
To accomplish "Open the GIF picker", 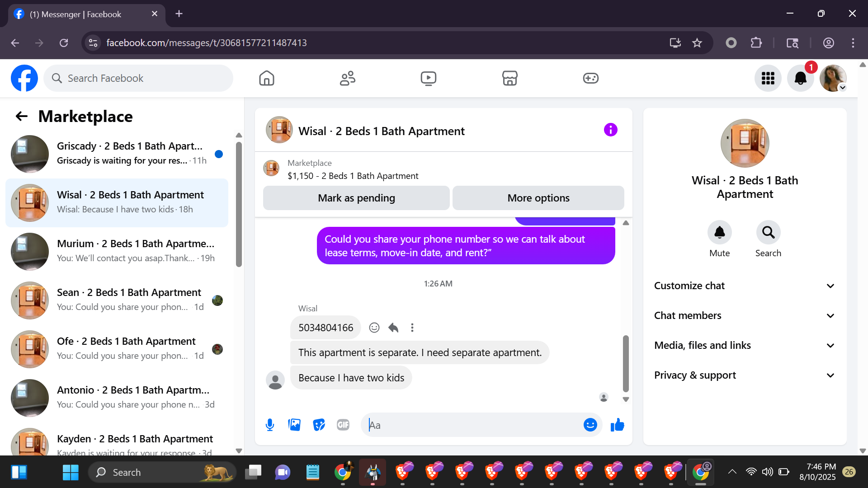I will pyautogui.click(x=343, y=425).
